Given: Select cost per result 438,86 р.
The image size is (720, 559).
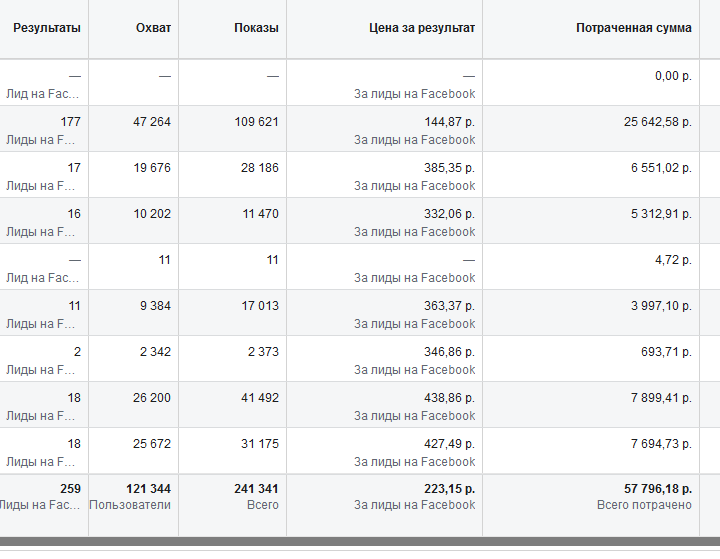Looking at the screenshot, I should 450,397.
